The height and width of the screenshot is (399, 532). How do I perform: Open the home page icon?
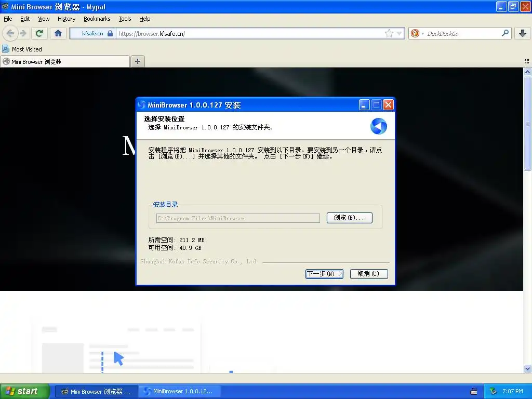click(x=58, y=33)
